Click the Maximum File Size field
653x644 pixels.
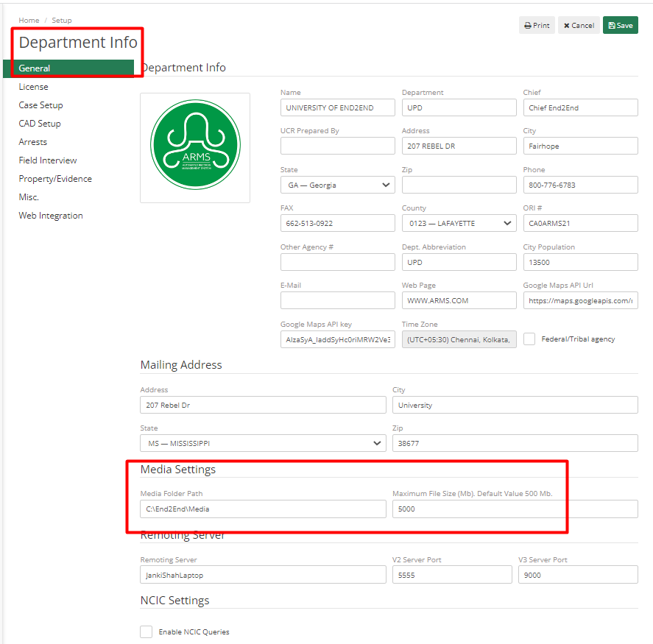click(514, 509)
